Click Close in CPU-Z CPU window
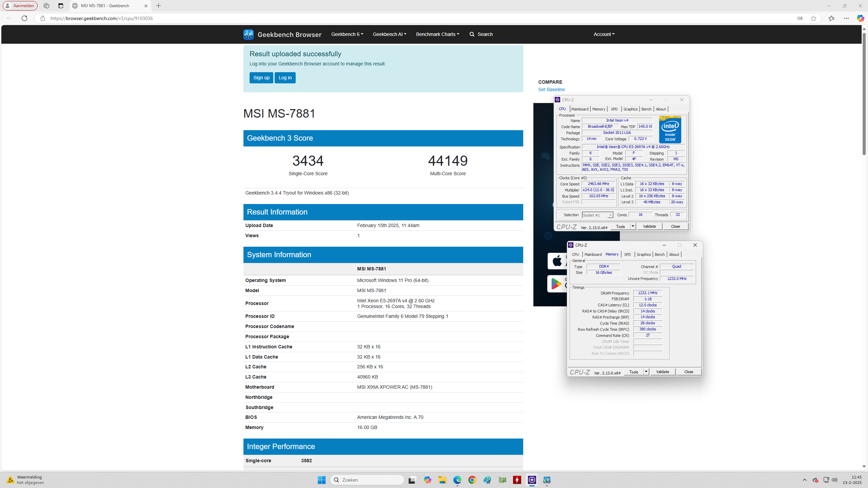 675,226
